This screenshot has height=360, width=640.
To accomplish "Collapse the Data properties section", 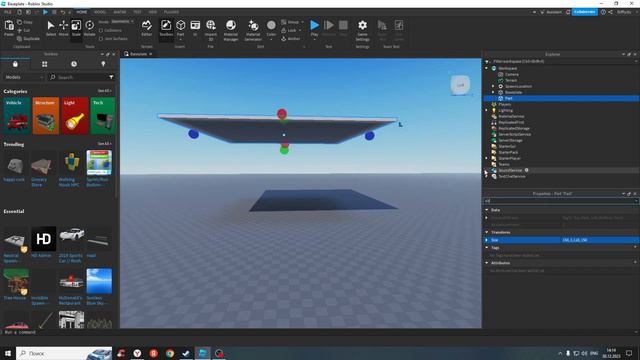I will click(487, 210).
